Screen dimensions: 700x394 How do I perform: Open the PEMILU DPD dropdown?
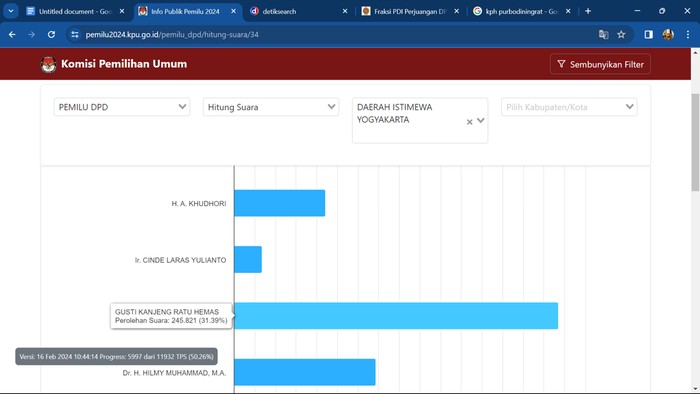(x=122, y=107)
